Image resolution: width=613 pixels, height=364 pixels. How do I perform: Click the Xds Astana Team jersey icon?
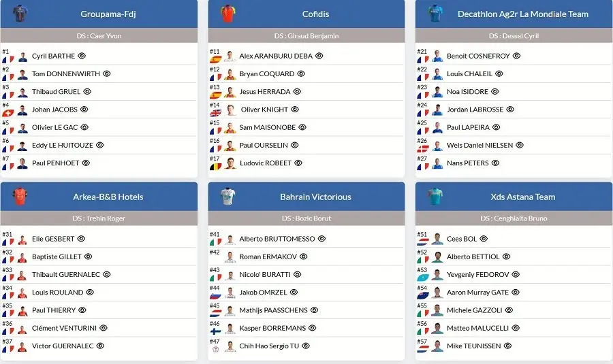[x=435, y=197]
